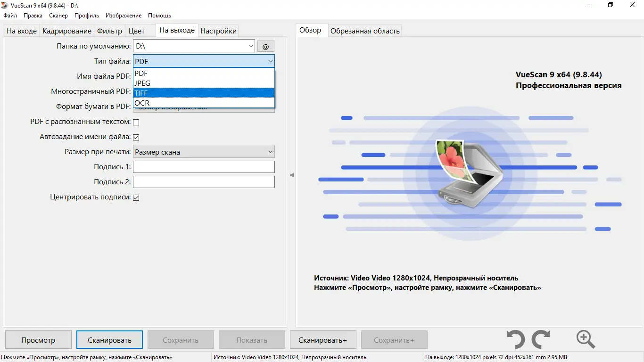Click the Сканировать+ button
Screen dimensions: 644x362
[323, 340]
